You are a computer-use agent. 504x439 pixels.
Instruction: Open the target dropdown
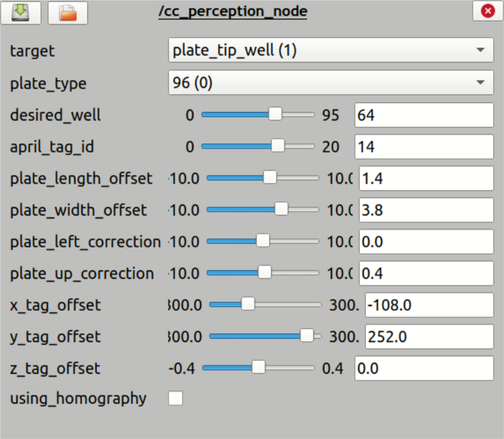coord(331,50)
